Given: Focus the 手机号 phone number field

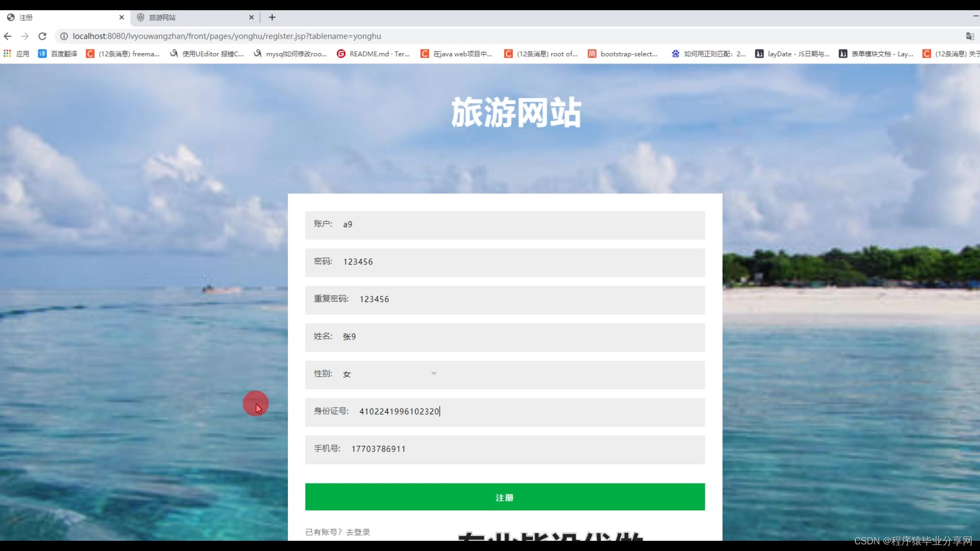Looking at the screenshot, I should pyautogui.click(x=526, y=449).
